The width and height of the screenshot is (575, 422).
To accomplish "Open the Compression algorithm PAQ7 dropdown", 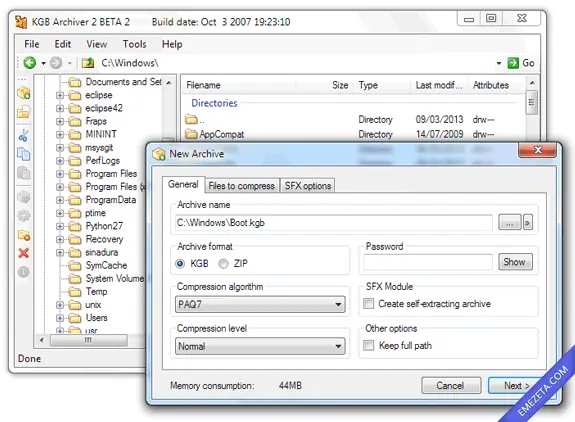I will (x=260, y=304).
